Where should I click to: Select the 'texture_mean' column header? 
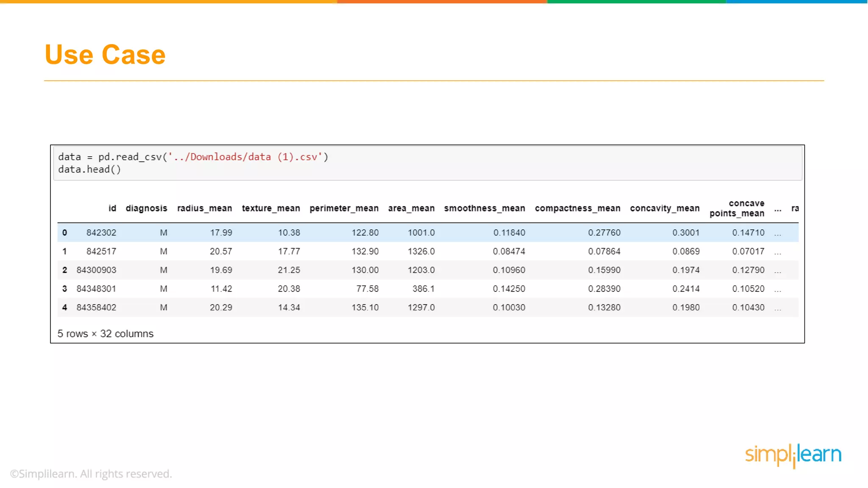[271, 208]
